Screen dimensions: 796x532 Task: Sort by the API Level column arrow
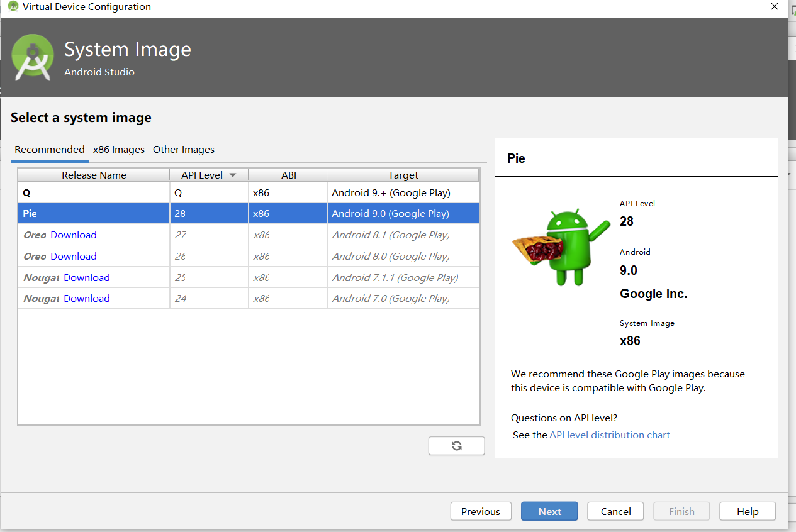coord(233,175)
